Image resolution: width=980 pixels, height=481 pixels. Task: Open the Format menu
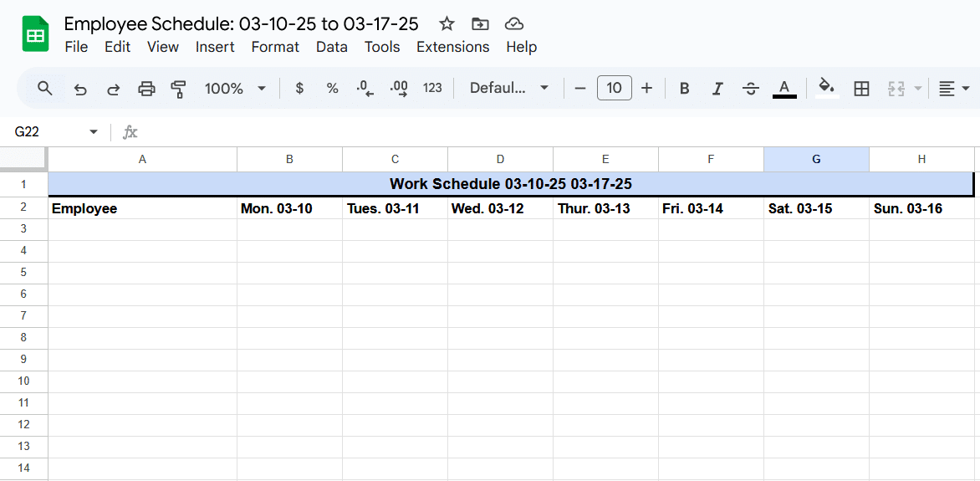pos(275,47)
